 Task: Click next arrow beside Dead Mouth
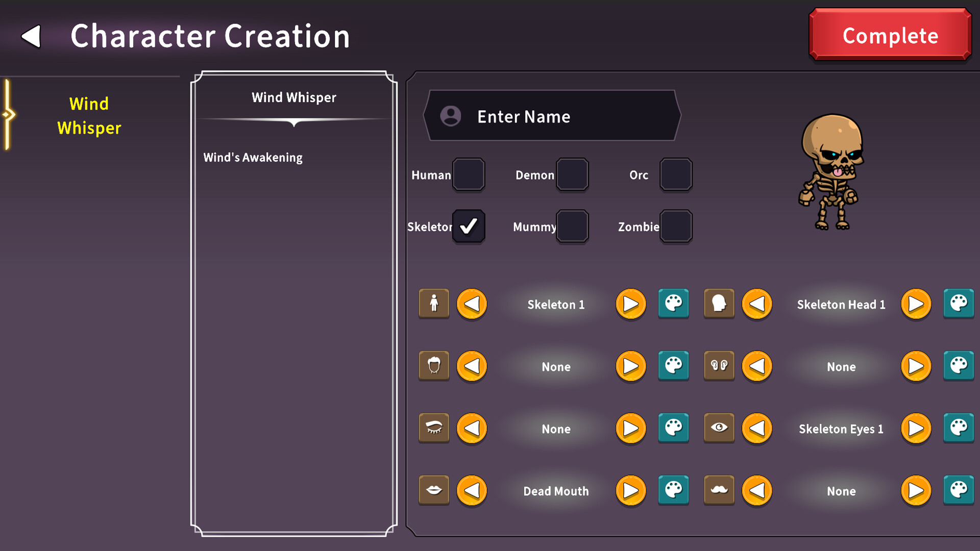tap(631, 490)
